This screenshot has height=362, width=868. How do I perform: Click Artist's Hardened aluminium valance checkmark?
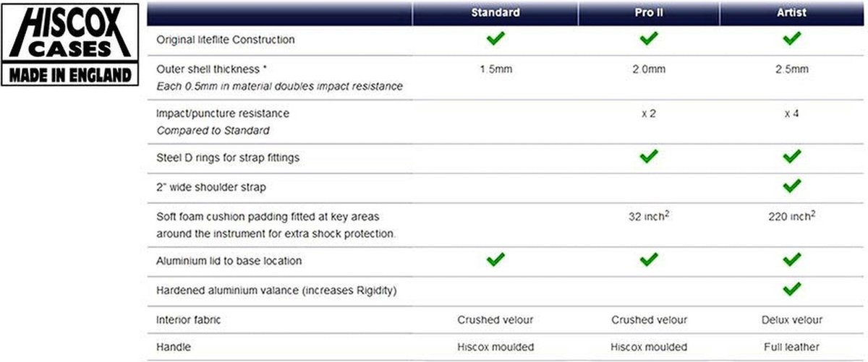tap(792, 289)
